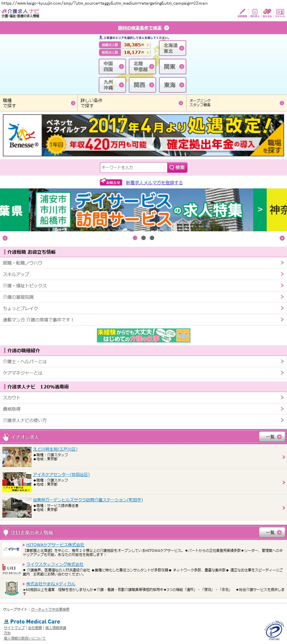
Task: Open the 見た求人 calendar icon
Action: (255, 13)
